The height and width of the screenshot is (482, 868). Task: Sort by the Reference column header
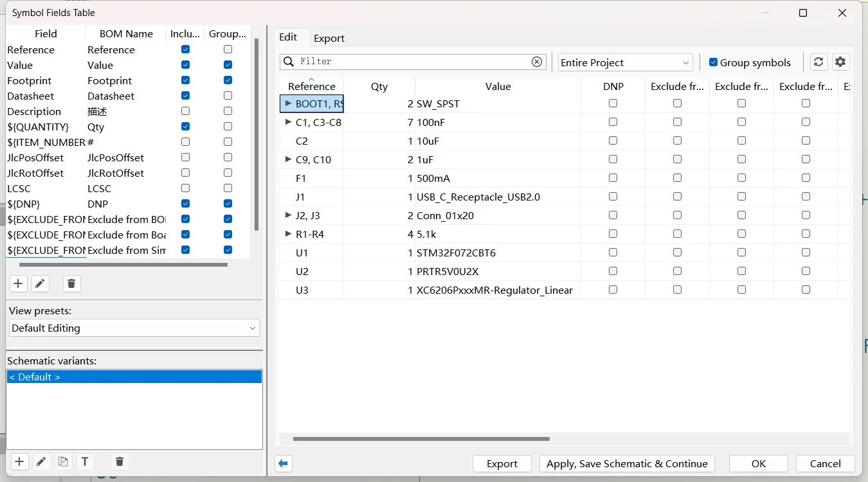pos(312,86)
